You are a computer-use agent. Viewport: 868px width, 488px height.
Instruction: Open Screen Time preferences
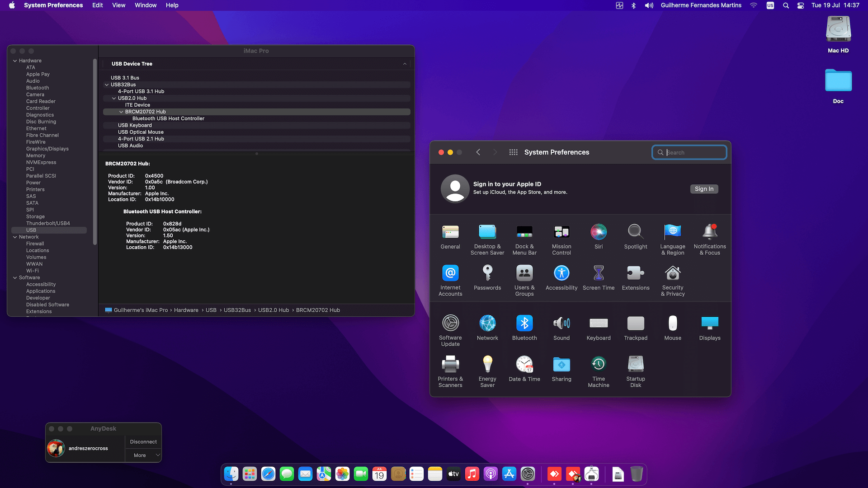(x=599, y=278)
